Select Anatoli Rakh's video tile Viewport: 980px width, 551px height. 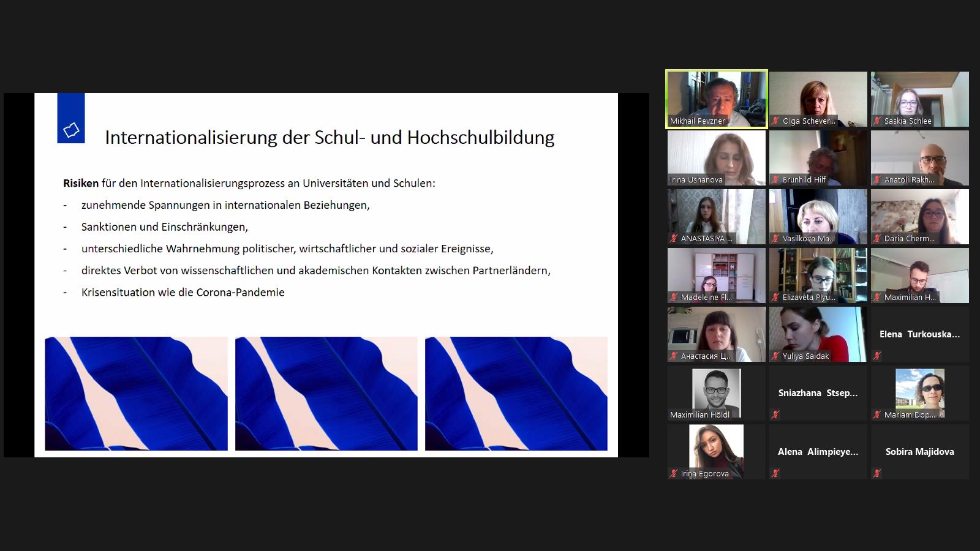coord(920,158)
